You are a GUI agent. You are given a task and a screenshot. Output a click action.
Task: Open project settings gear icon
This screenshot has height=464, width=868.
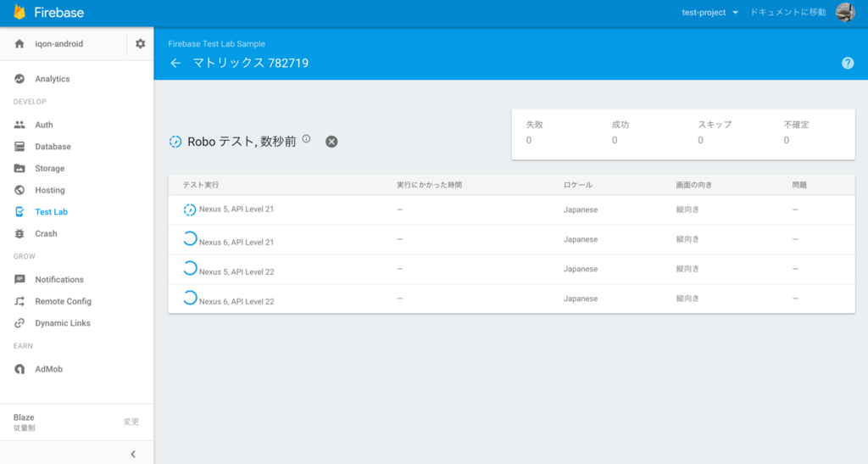[140, 44]
